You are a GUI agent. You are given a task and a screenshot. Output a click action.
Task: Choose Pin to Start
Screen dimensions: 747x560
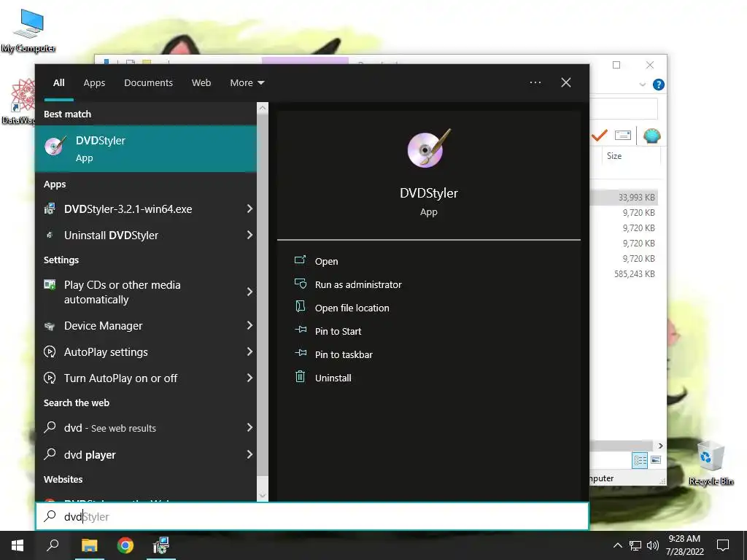click(x=338, y=332)
